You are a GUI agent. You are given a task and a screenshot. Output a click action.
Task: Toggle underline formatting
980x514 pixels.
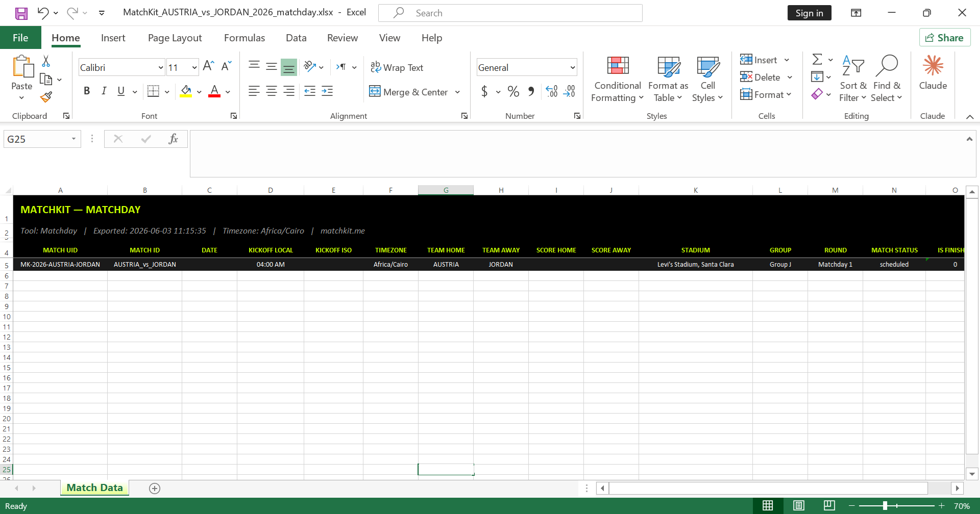tap(121, 91)
